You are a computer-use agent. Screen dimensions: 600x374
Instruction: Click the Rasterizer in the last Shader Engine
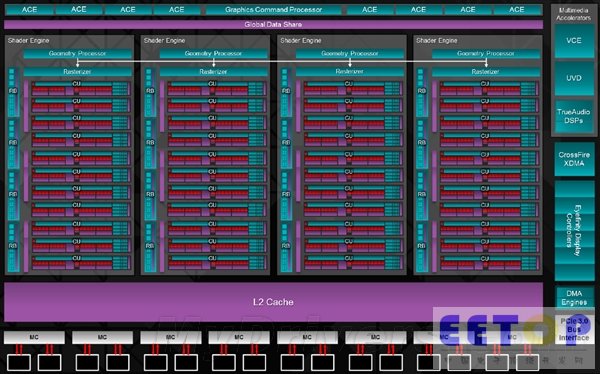point(486,72)
